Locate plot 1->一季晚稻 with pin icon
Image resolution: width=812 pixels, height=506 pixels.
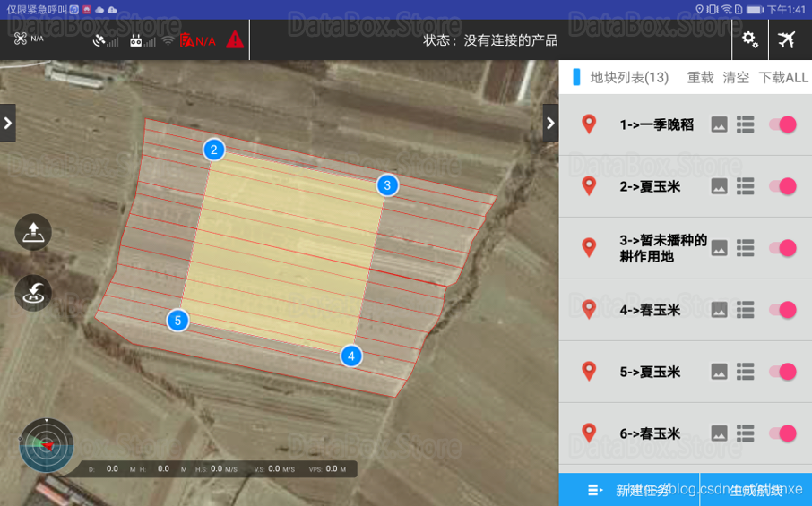tap(589, 124)
